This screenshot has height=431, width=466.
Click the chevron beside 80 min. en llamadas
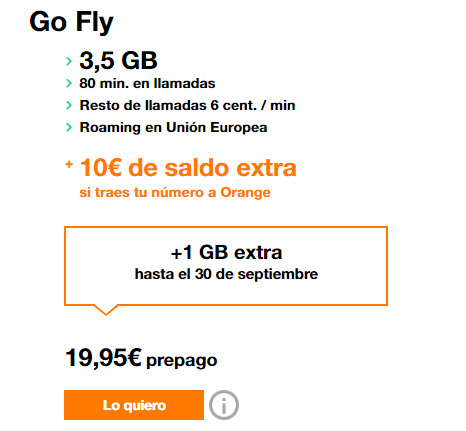coord(69,83)
